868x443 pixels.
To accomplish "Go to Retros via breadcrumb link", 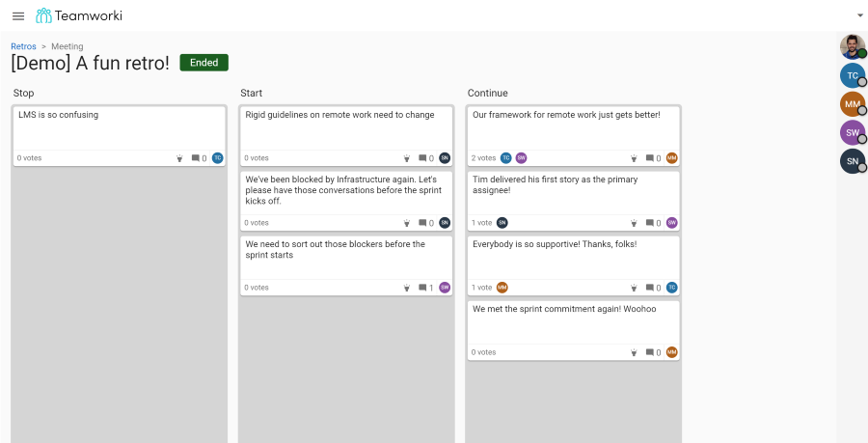I will point(23,46).
